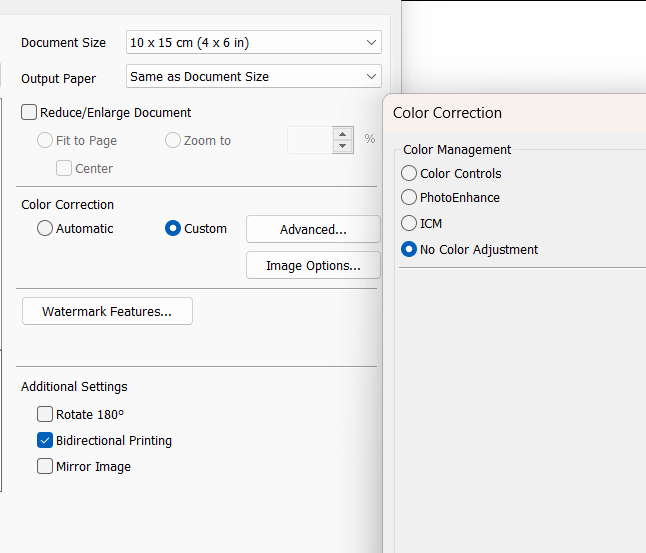The image size is (646, 553).
Task: Choose Color Controls in Color Management
Action: point(409,174)
